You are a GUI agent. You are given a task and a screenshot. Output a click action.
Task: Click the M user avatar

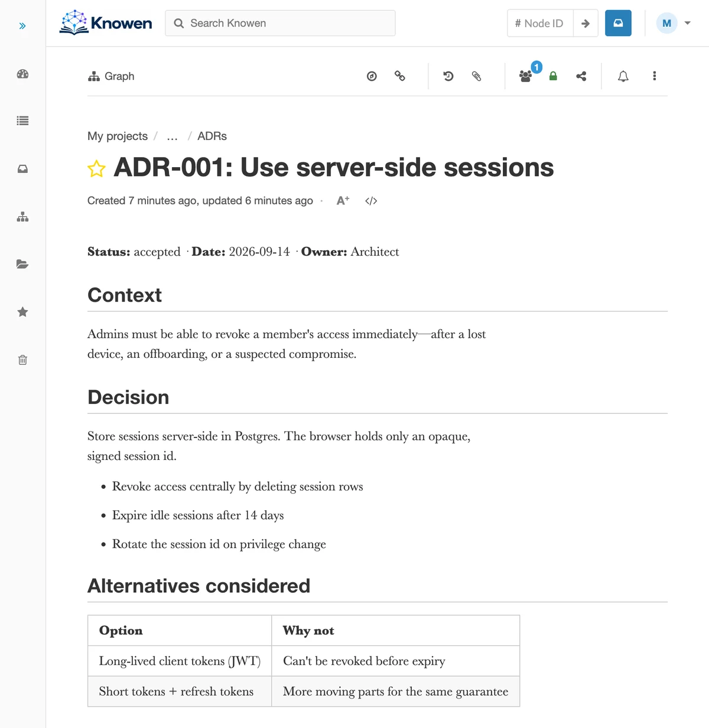[x=666, y=23]
